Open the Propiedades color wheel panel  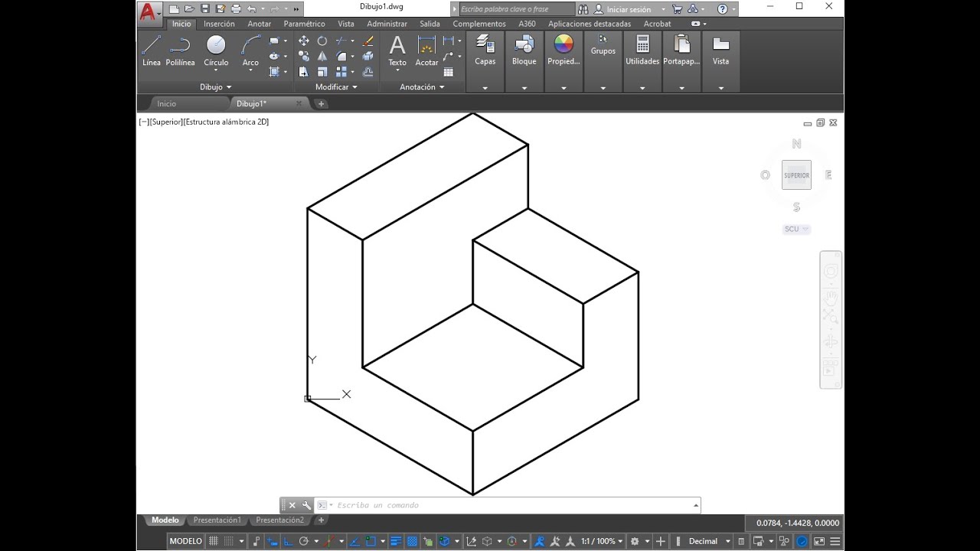(563, 62)
